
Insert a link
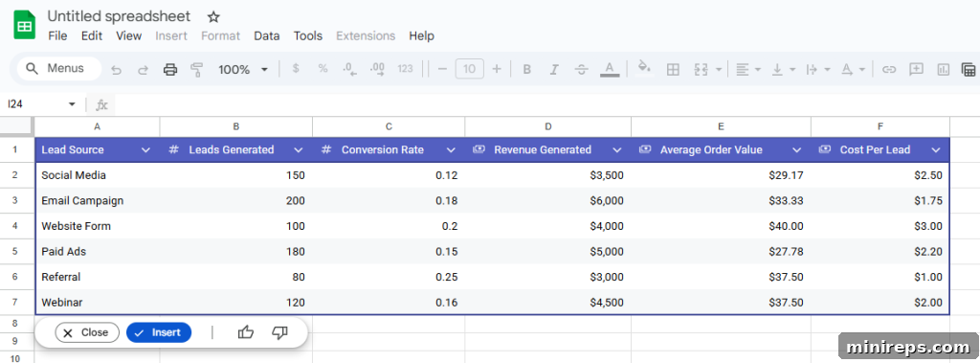pyautogui.click(x=889, y=70)
